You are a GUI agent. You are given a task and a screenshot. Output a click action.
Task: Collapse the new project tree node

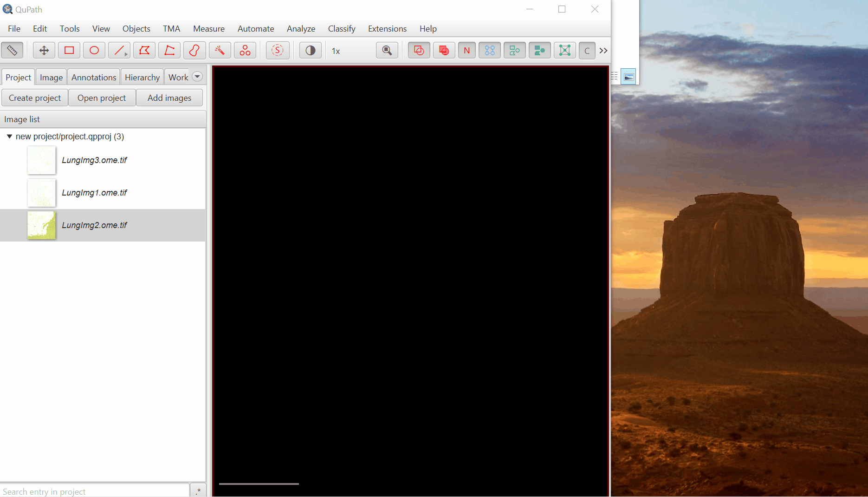(x=9, y=137)
